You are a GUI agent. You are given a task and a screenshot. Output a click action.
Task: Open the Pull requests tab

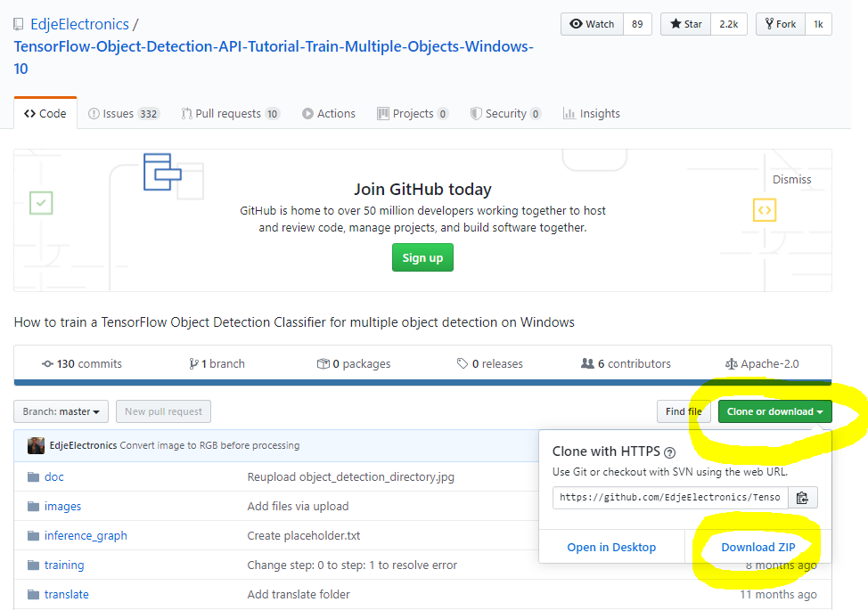tap(230, 113)
